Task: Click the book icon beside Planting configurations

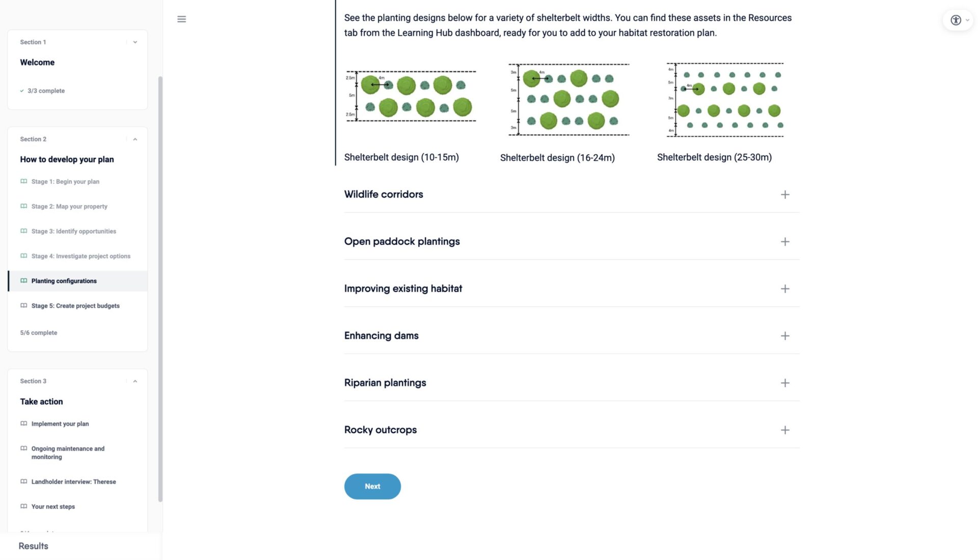Action: (x=24, y=281)
